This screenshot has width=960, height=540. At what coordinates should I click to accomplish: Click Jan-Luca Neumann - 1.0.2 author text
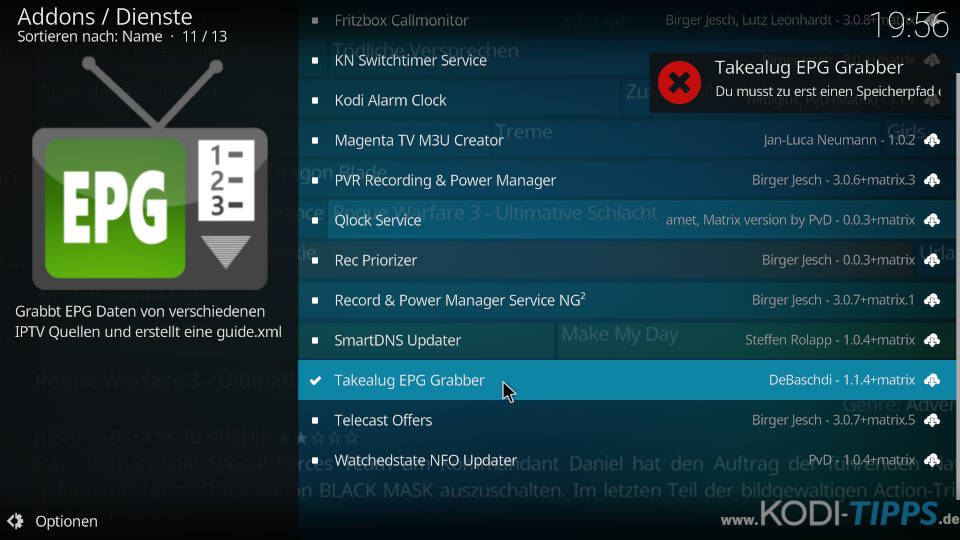point(839,140)
